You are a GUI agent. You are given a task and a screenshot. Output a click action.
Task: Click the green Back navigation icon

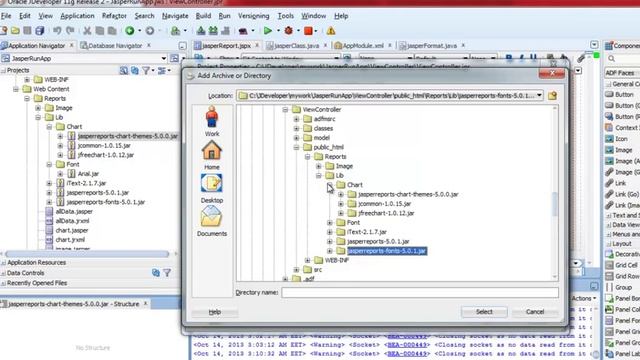pyautogui.click(x=130, y=31)
